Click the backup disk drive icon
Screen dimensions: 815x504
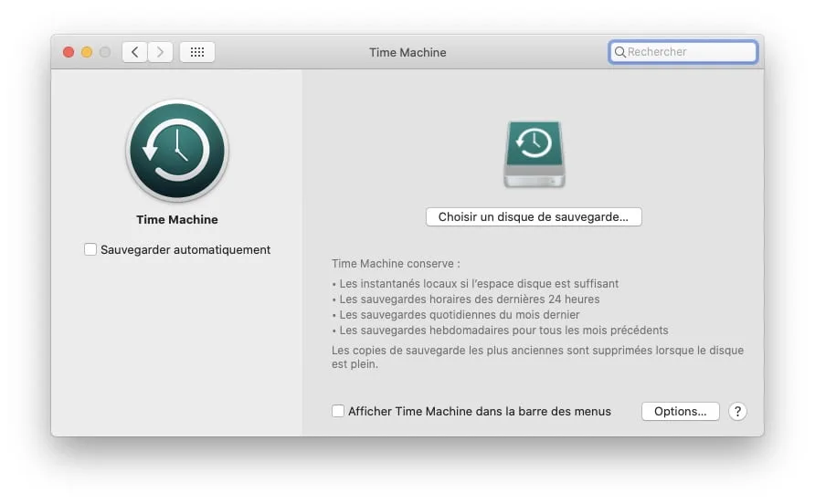(535, 154)
